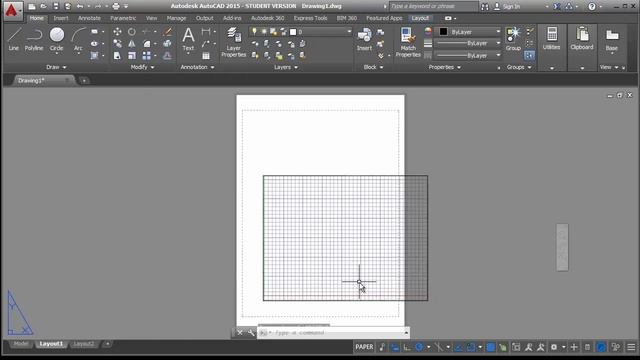The height and width of the screenshot is (360, 640).
Task: Click the Group tool icon
Action: click(513, 39)
